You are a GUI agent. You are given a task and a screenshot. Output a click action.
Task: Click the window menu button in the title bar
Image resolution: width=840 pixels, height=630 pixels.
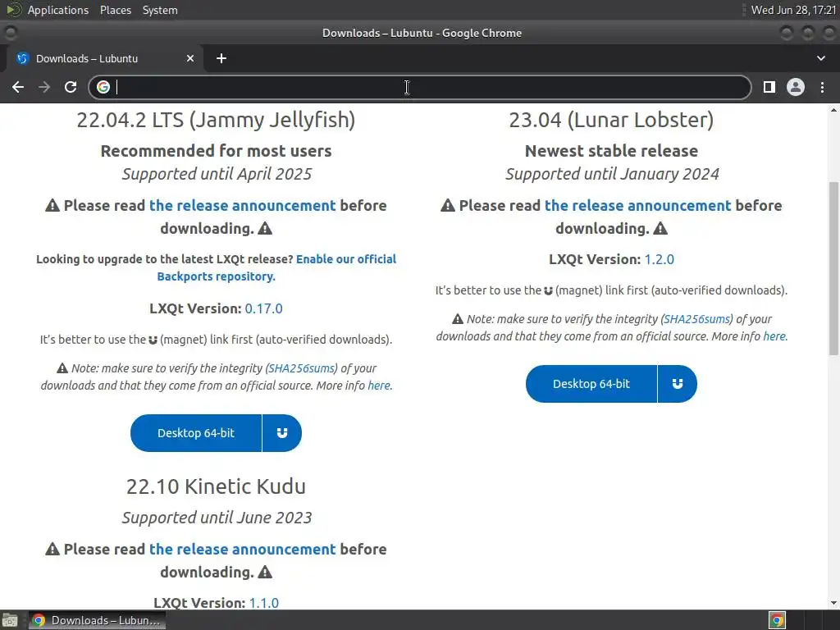[10, 33]
